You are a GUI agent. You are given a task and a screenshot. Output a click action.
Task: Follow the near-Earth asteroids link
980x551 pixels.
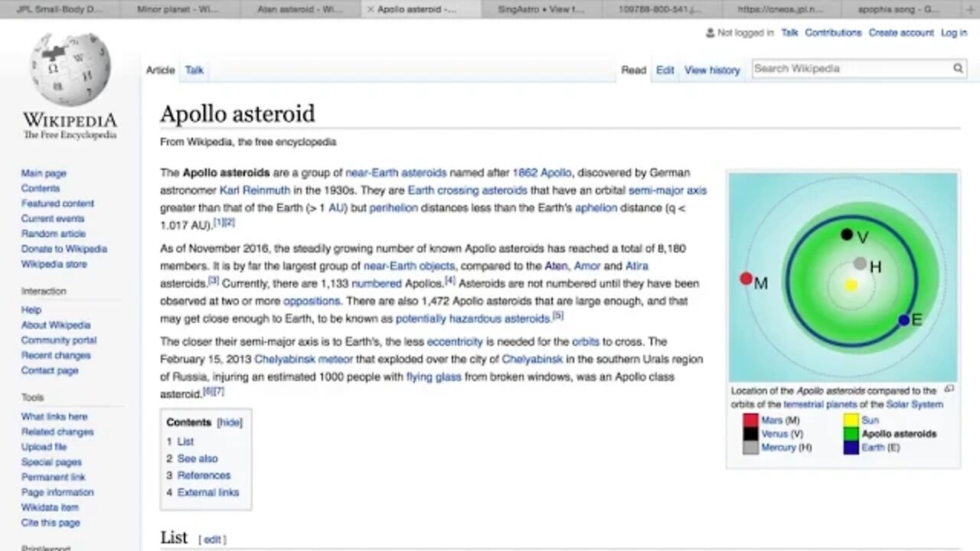click(396, 173)
